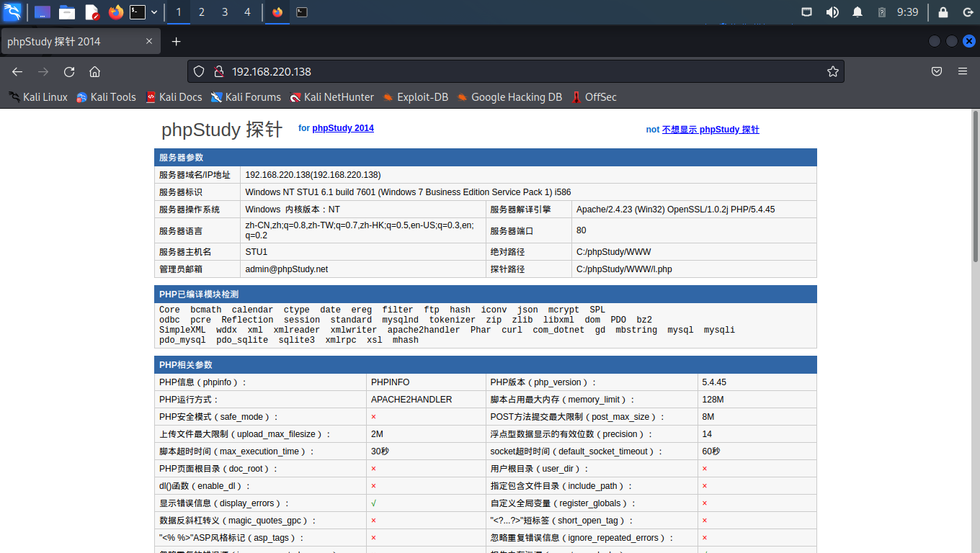Focus the Firefox window in the task list
Viewport: 980px width, 553px height.
coord(277,12)
